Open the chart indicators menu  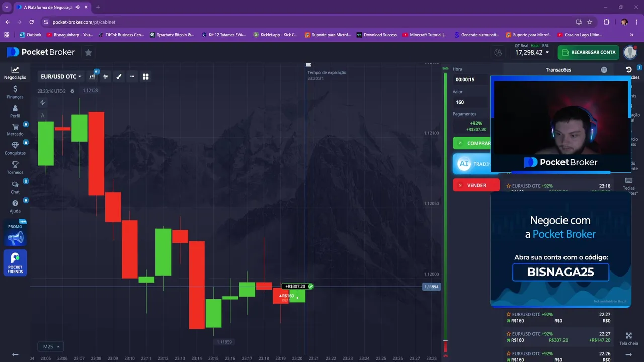(x=105, y=76)
